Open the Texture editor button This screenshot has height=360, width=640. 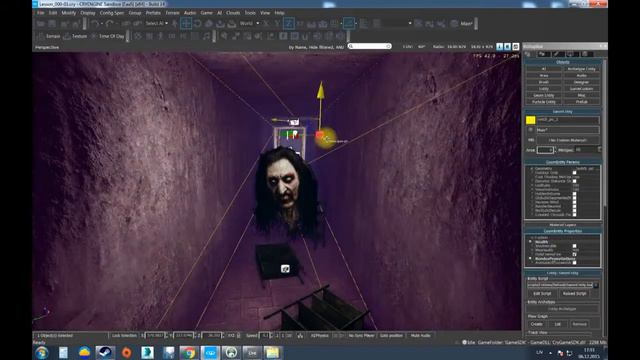pos(75,36)
